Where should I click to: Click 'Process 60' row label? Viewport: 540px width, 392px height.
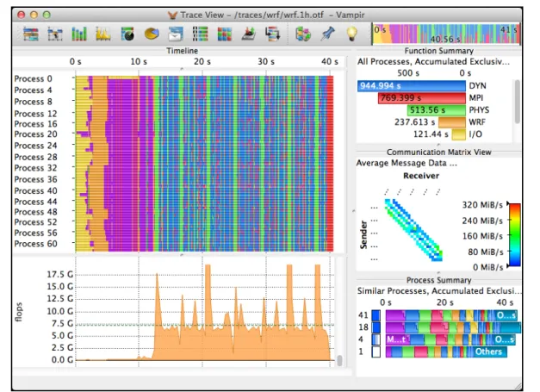click(35, 244)
